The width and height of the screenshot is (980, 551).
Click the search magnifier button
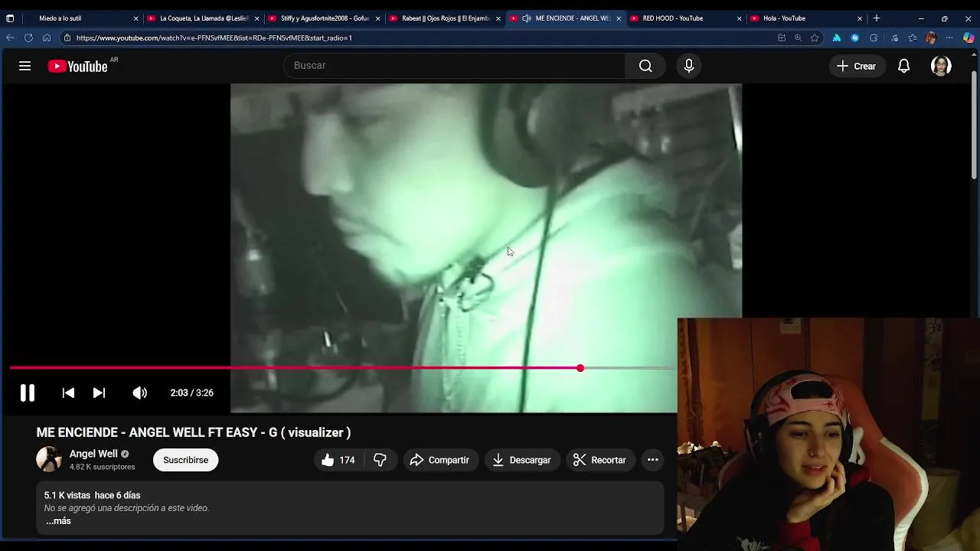pos(645,66)
